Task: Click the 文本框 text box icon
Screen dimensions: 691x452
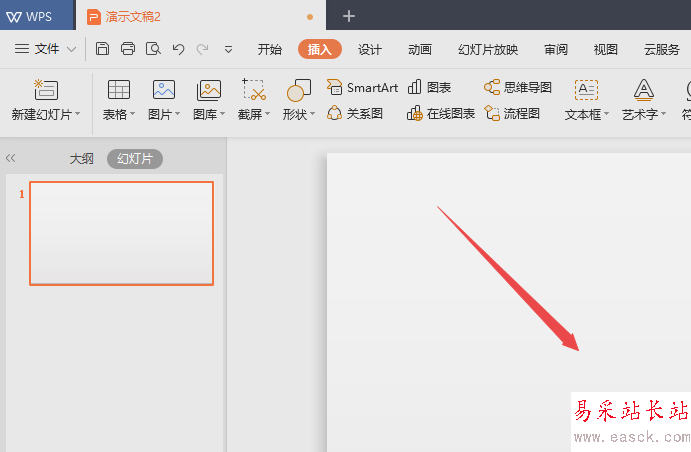Action: pos(586,89)
